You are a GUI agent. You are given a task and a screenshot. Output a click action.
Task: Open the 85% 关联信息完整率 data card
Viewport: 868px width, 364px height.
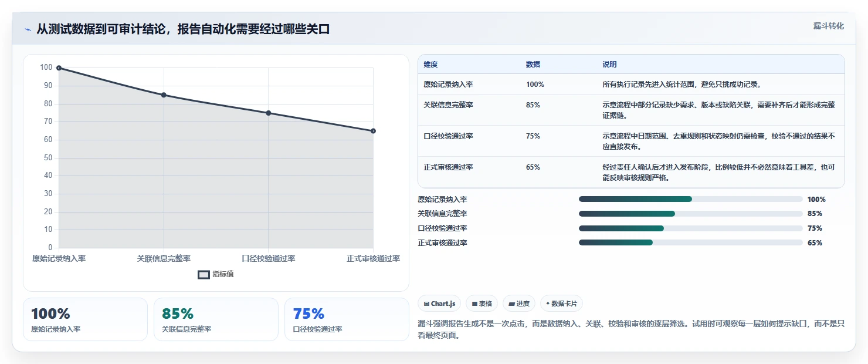(216, 319)
